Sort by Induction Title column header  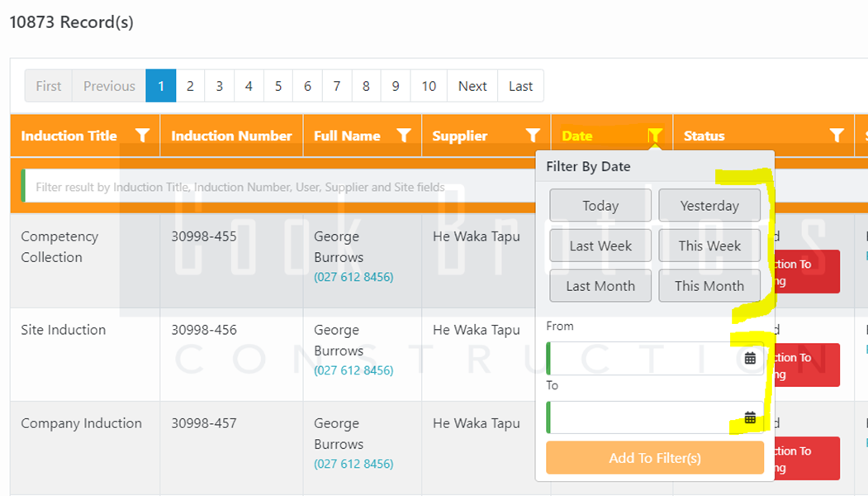(x=69, y=136)
